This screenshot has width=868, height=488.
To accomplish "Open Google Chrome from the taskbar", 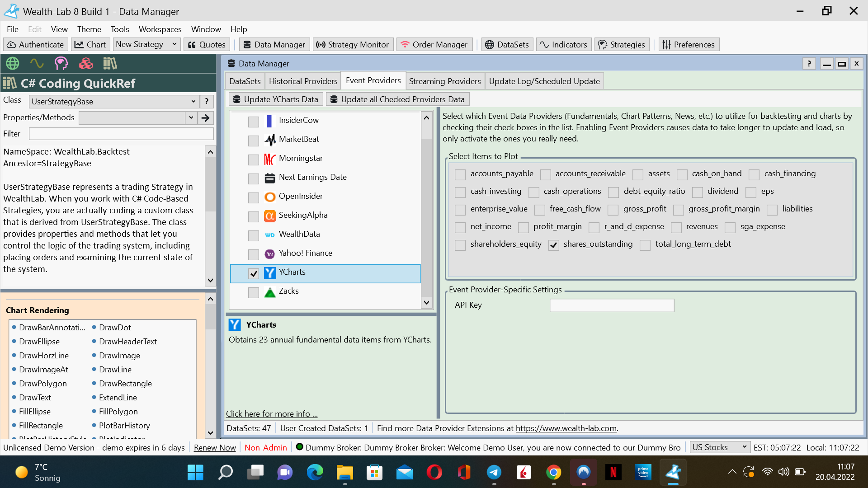I will [554, 472].
